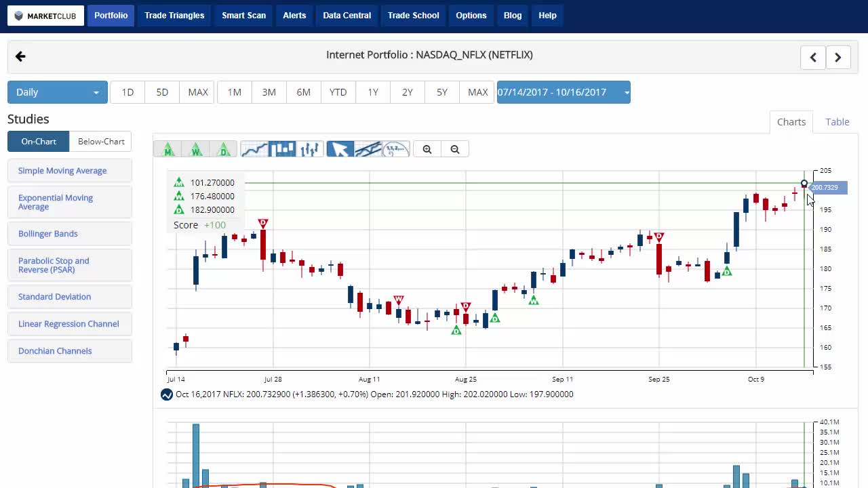Select the arrow pointer cursor tool
Screen dimensions: 868x488
[340, 149]
